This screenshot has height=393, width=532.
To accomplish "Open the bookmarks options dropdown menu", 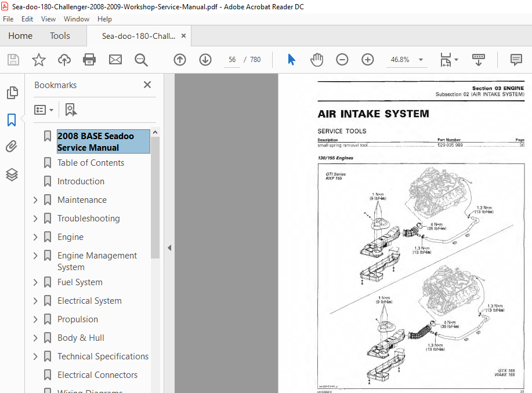I will click(44, 110).
